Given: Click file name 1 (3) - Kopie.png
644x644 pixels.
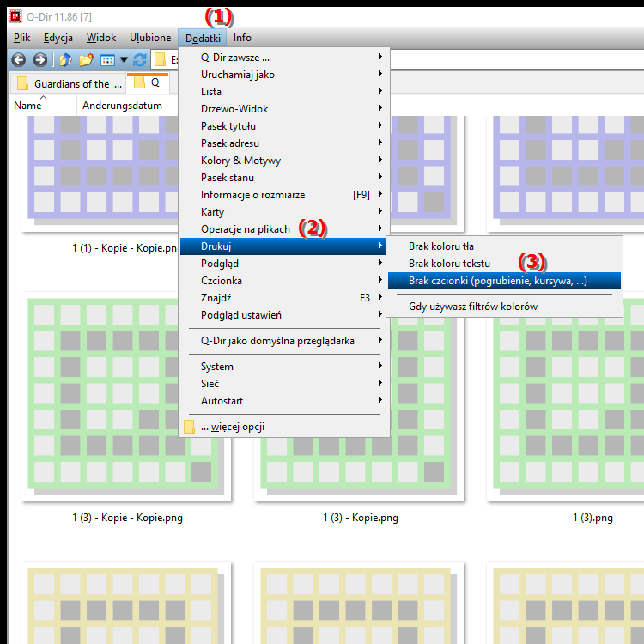Looking at the screenshot, I should [x=361, y=518].
